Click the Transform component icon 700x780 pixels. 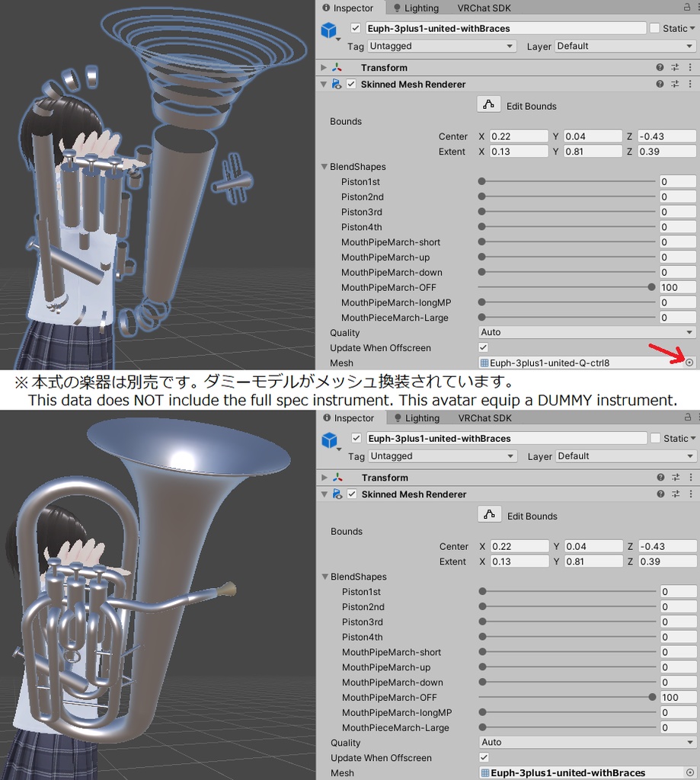[337, 67]
